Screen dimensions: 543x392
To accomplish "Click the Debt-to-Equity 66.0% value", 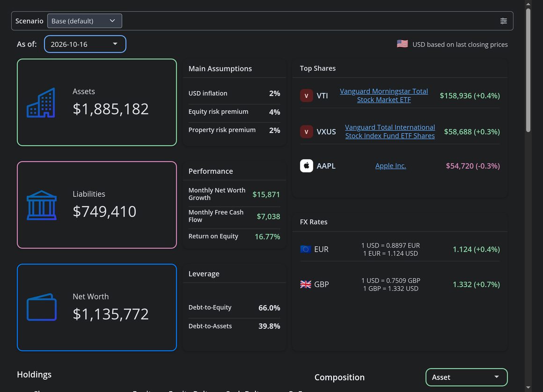I will point(269,308).
